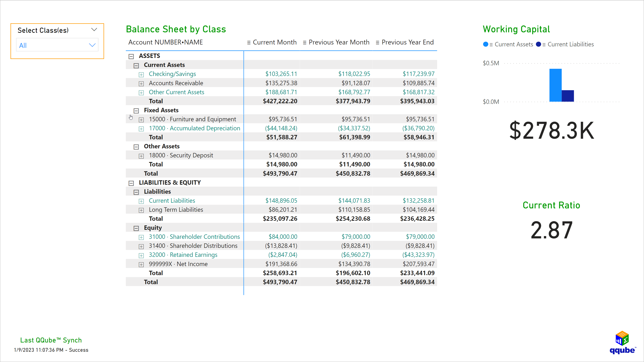Expand the Other Current Assets row
Image resolution: width=644 pixels, height=362 pixels.
142,92
